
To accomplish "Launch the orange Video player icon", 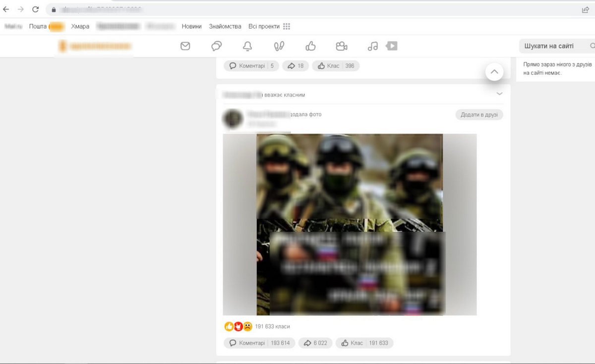I will click(391, 46).
